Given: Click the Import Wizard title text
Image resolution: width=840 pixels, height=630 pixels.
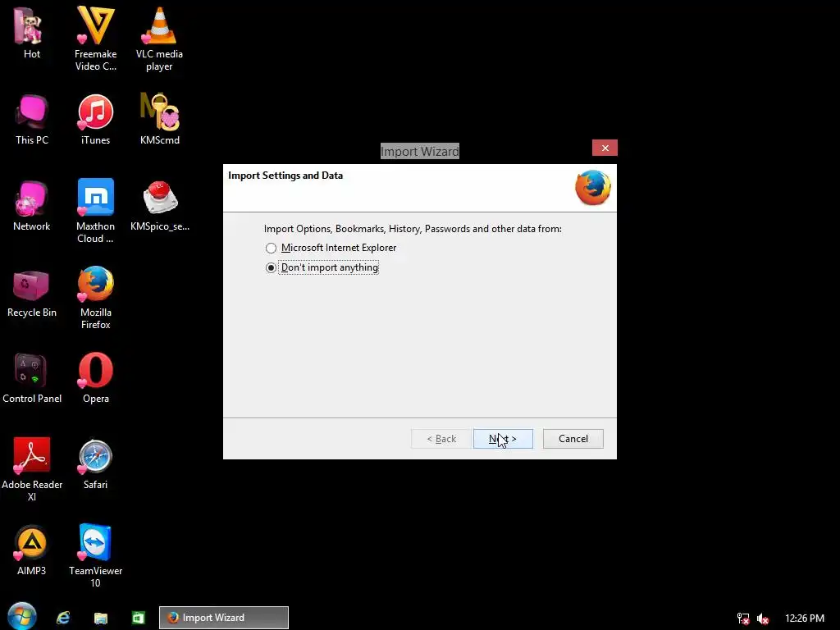Looking at the screenshot, I should click(x=419, y=152).
